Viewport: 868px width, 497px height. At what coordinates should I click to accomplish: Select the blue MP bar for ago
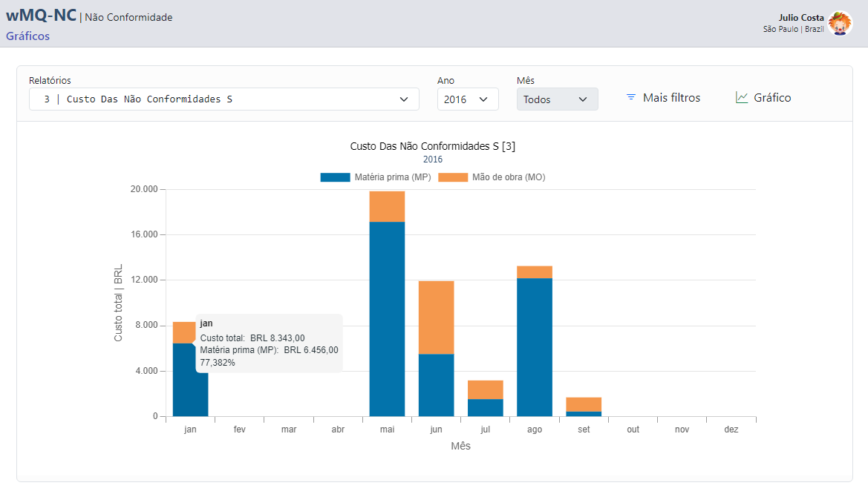pyautogui.click(x=534, y=347)
